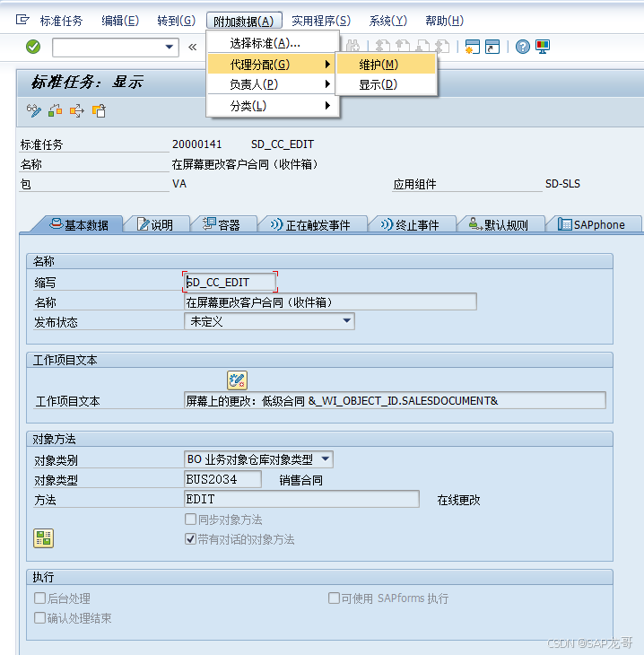
Task: Open the 帮助(H) menu
Action: point(444,21)
